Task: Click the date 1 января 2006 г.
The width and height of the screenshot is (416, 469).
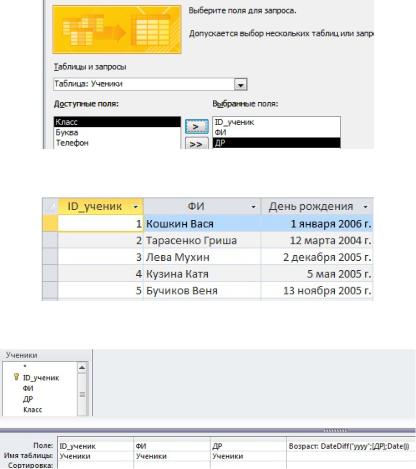Action: point(317,224)
